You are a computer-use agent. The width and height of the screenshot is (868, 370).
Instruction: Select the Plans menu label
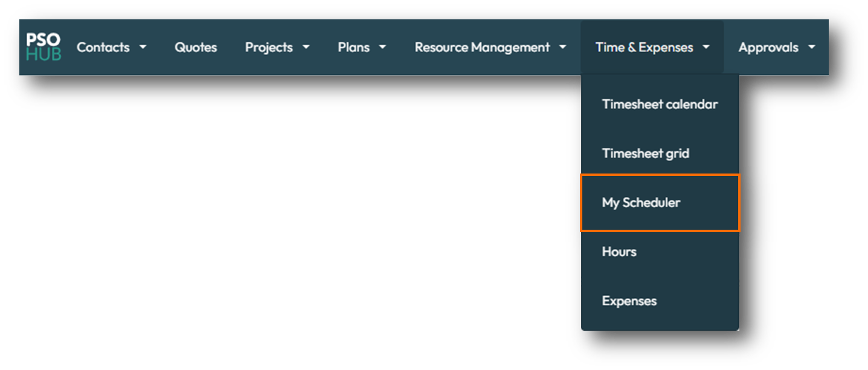point(353,47)
